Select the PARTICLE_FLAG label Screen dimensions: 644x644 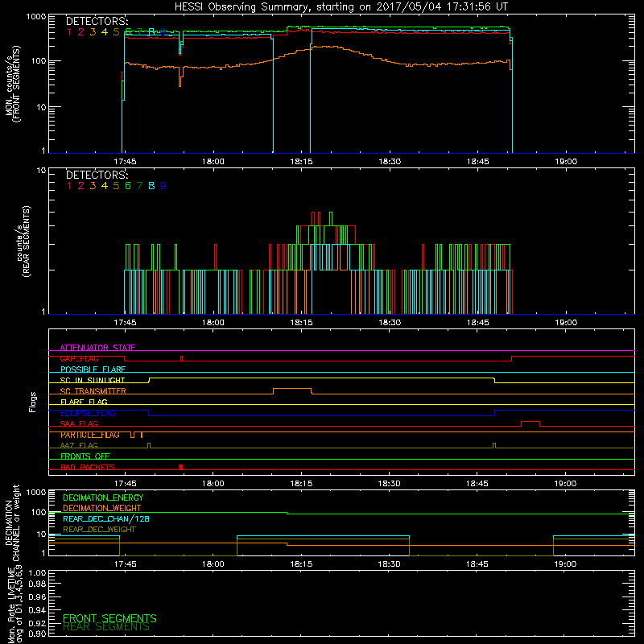[90, 435]
